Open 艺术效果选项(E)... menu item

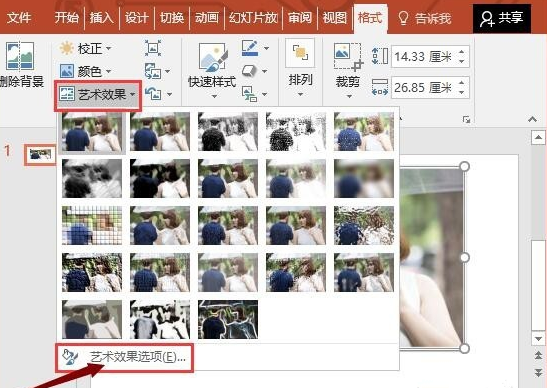click(124, 357)
